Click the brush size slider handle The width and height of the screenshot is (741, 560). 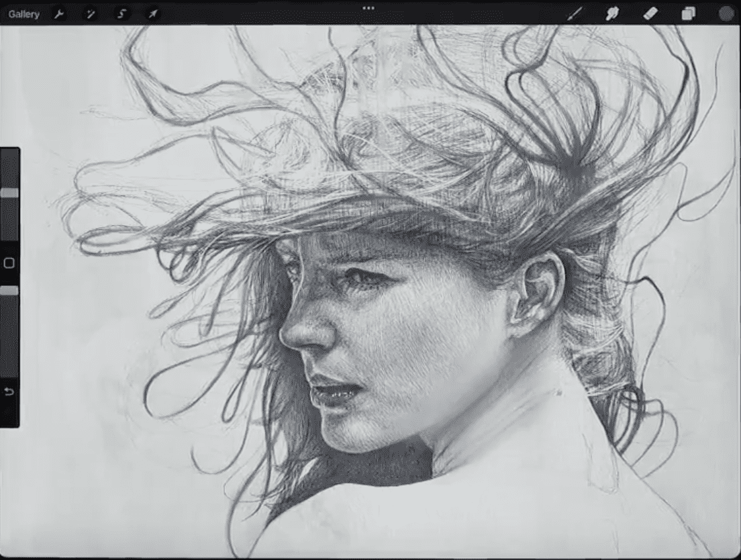pyautogui.click(x=9, y=193)
